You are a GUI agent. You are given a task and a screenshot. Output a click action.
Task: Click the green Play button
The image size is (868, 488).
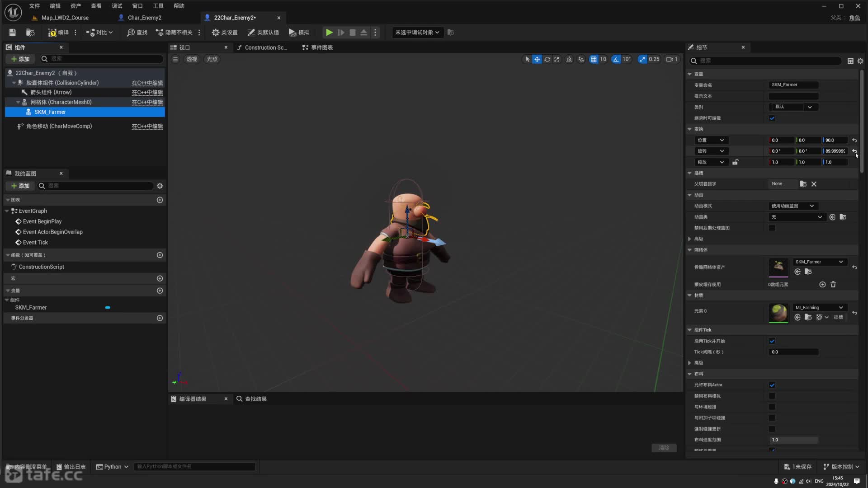pos(329,33)
